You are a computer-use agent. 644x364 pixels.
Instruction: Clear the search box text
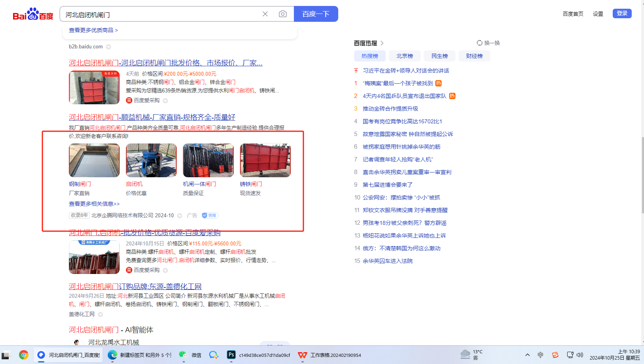(265, 14)
